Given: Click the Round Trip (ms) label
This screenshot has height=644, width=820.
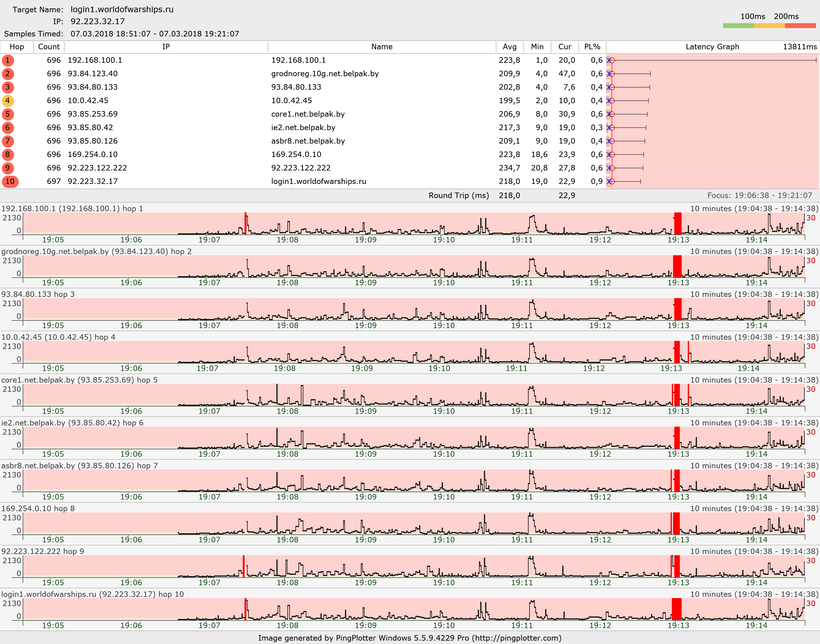Looking at the screenshot, I should pos(459,196).
